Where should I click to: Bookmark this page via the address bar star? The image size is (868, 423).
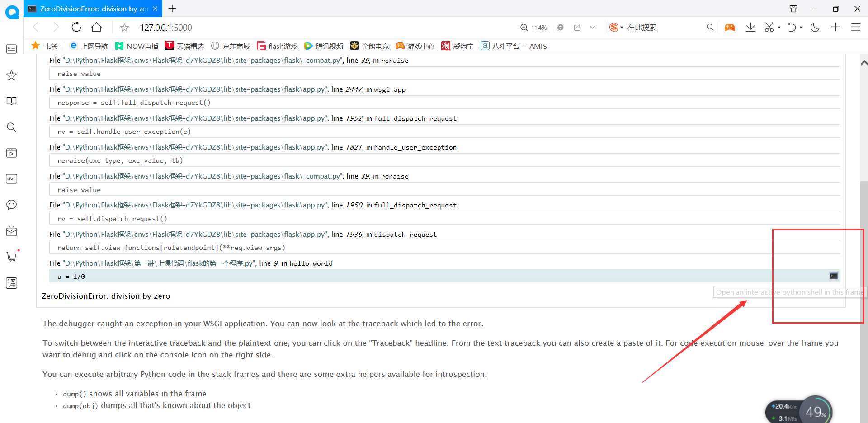124,27
